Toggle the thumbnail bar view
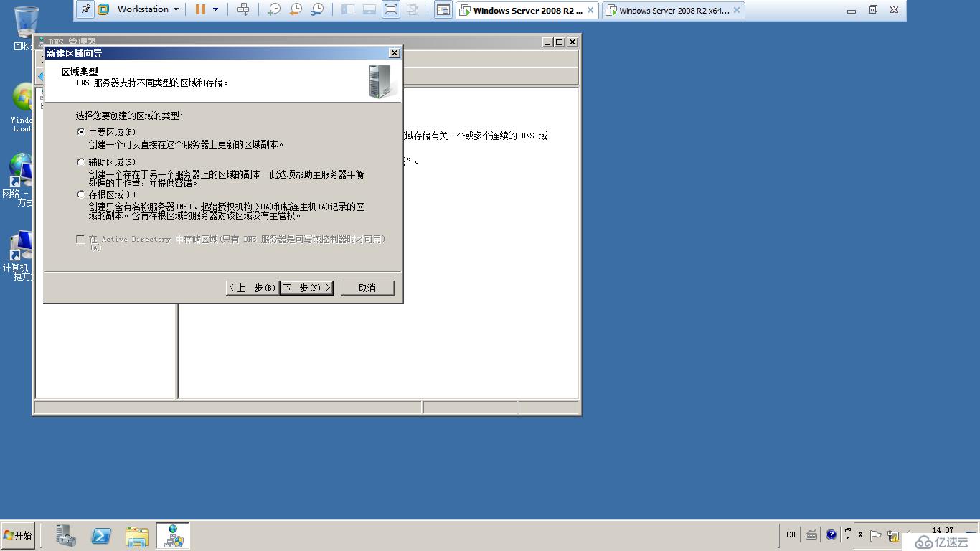Image resolution: width=980 pixels, height=551 pixels. click(x=369, y=9)
